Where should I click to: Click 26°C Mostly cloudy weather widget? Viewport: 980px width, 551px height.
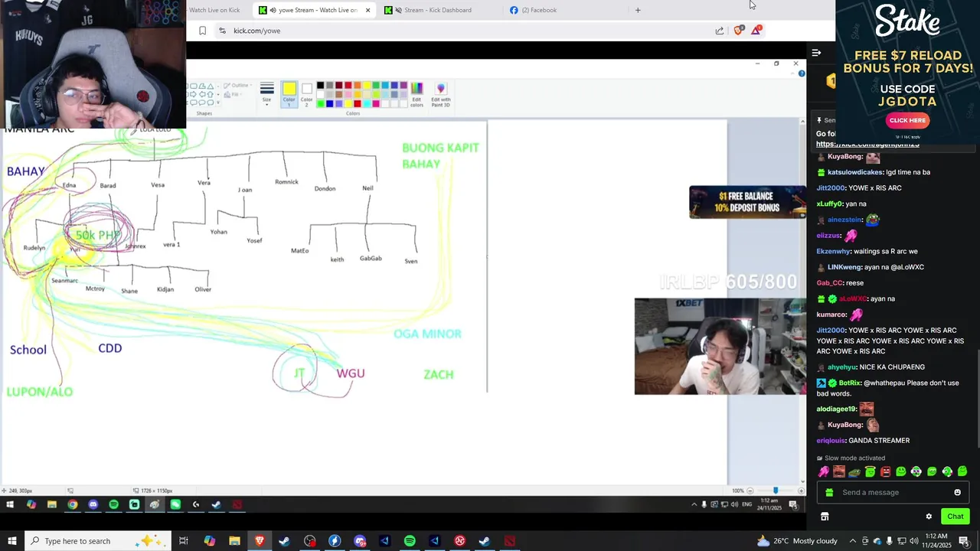coord(797,541)
